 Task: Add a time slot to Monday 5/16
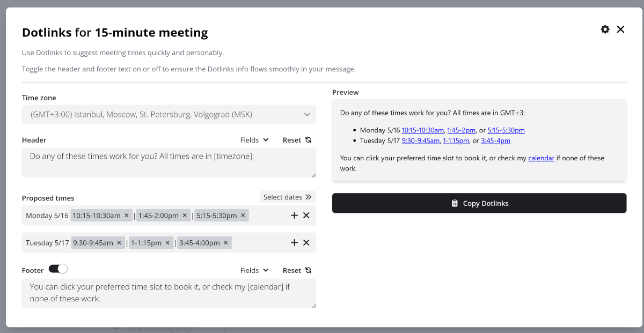(294, 216)
